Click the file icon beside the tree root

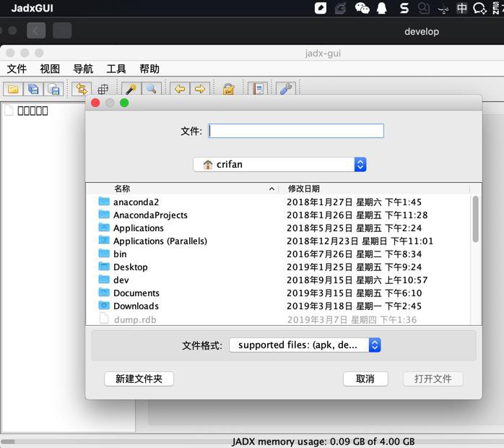click(x=9, y=111)
